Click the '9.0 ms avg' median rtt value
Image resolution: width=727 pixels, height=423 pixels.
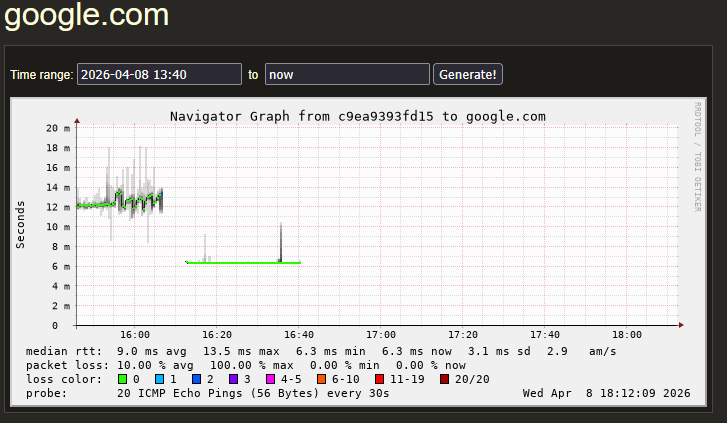coord(152,351)
